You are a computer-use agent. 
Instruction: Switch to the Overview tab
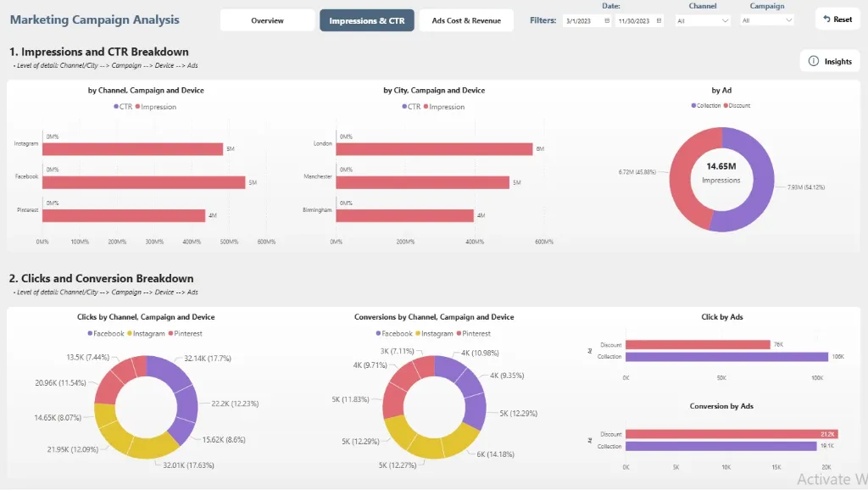point(267,20)
